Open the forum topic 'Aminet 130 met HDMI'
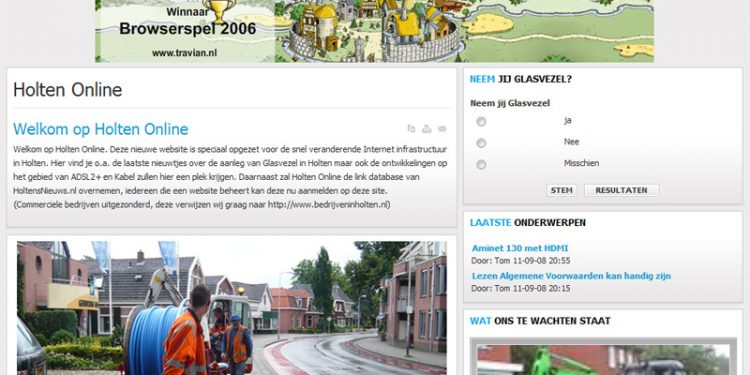This screenshot has height=375, width=750. tap(520, 248)
